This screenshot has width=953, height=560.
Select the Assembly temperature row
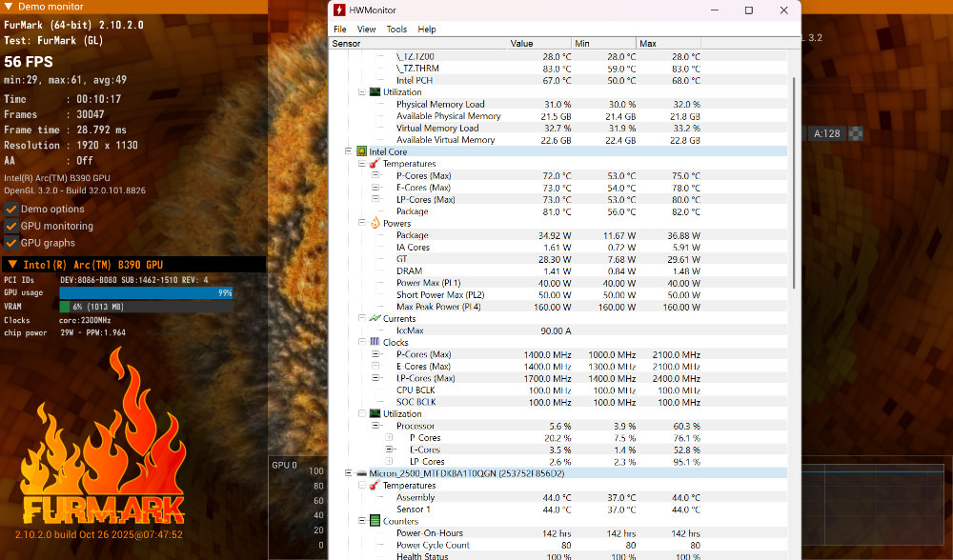[558, 497]
